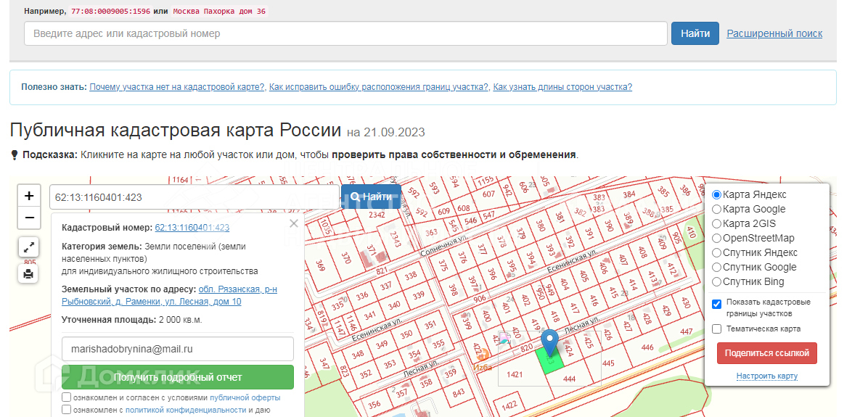This screenshot has height=417, width=868.
Task: Open Настроить карту link
Action: click(766, 376)
